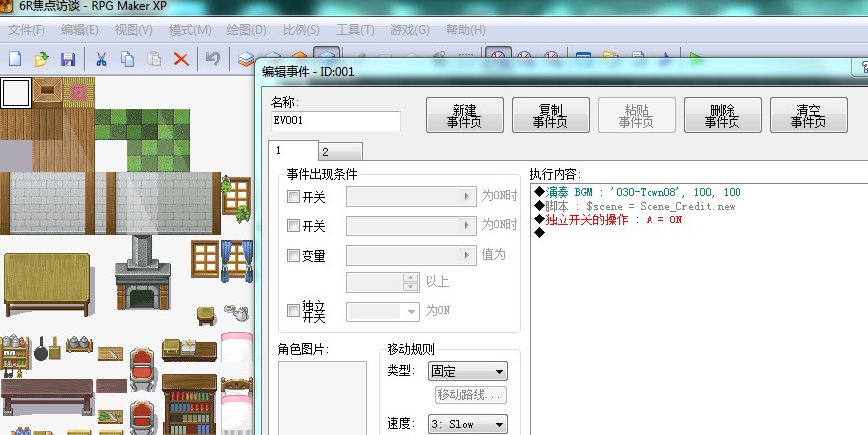Switch to event page tab 2
The width and height of the screenshot is (868, 435).
pos(341,151)
